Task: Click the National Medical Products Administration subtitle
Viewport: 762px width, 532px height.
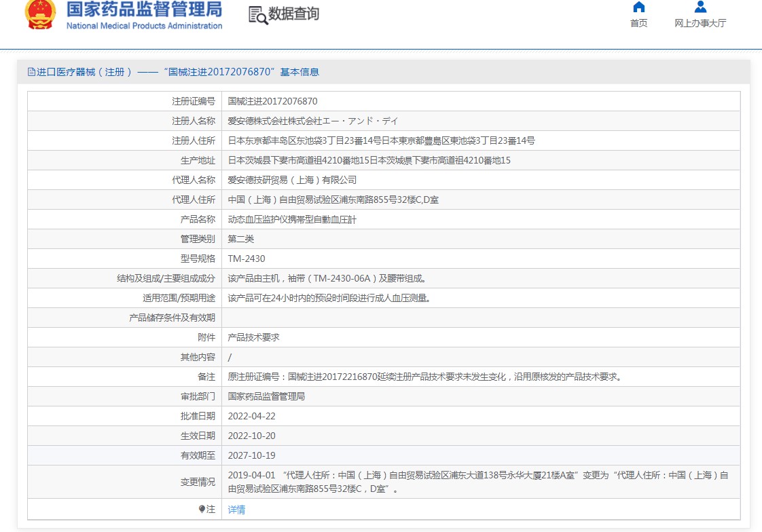Action: pos(144,26)
